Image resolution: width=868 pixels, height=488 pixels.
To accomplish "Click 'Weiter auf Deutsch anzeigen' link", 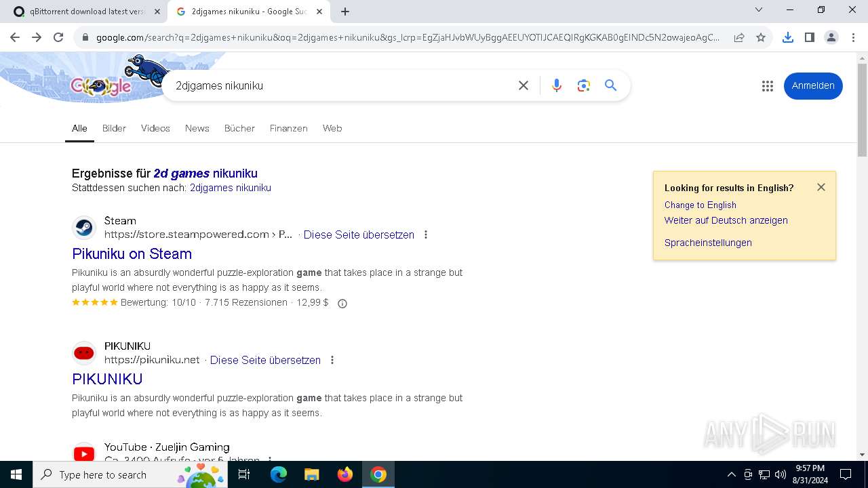I will click(x=726, y=220).
